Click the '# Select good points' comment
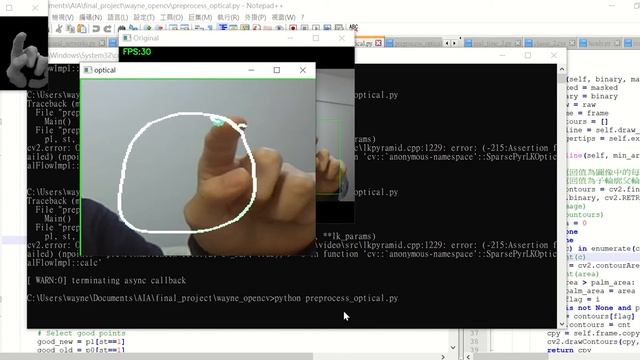 [81, 333]
